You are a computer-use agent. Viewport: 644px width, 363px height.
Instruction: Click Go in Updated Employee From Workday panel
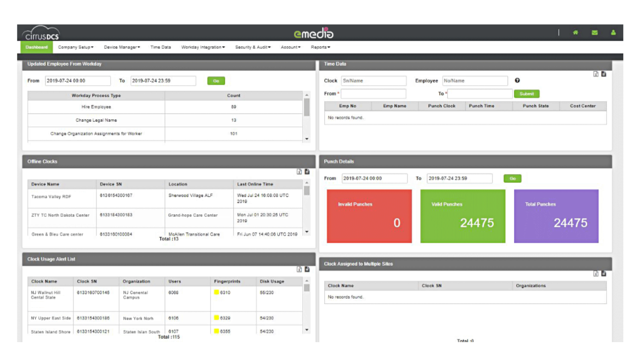point(216,80)
